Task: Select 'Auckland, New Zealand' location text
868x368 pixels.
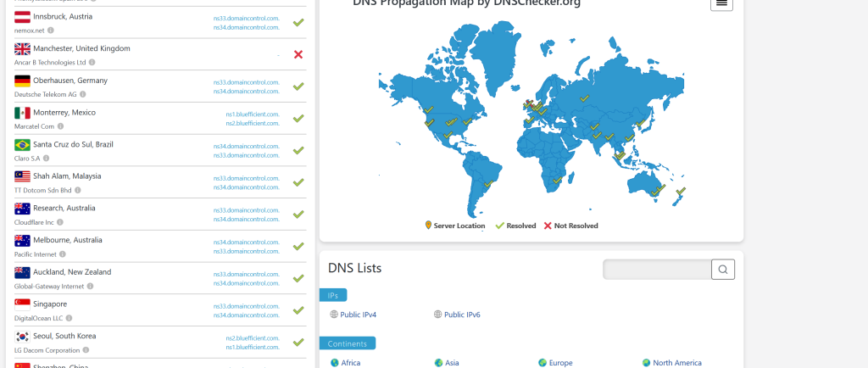Action: tap(72, 272)
